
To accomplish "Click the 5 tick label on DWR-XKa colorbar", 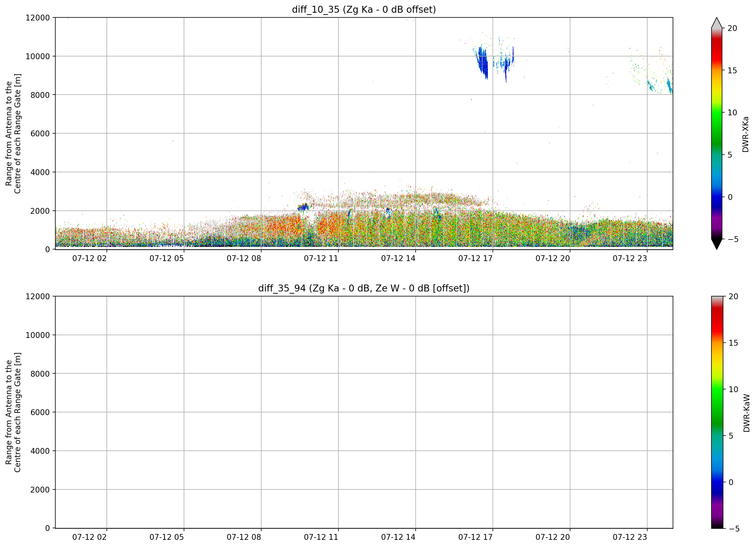I will [x=730, y=155].
